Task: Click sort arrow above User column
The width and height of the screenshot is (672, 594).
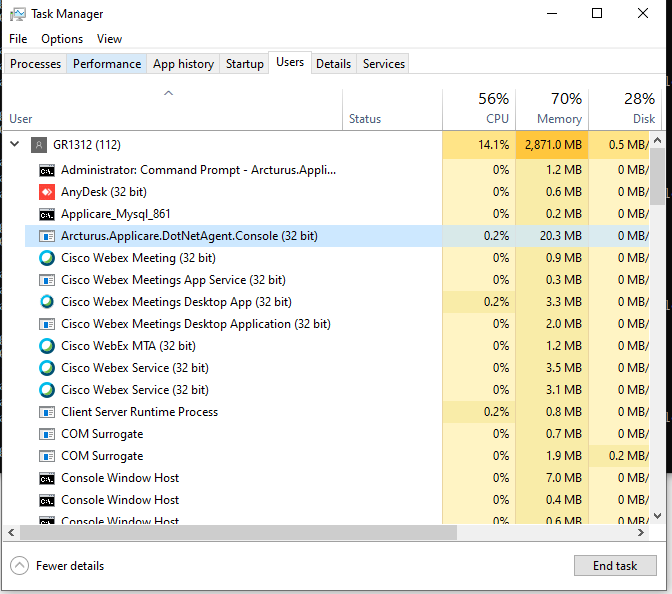Action: (x=169, y=93)
